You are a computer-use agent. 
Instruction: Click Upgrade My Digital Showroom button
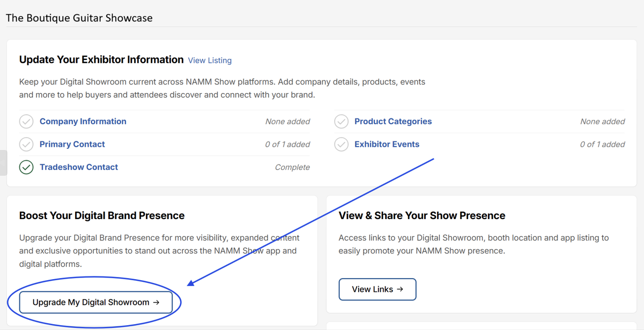point(96,302)
